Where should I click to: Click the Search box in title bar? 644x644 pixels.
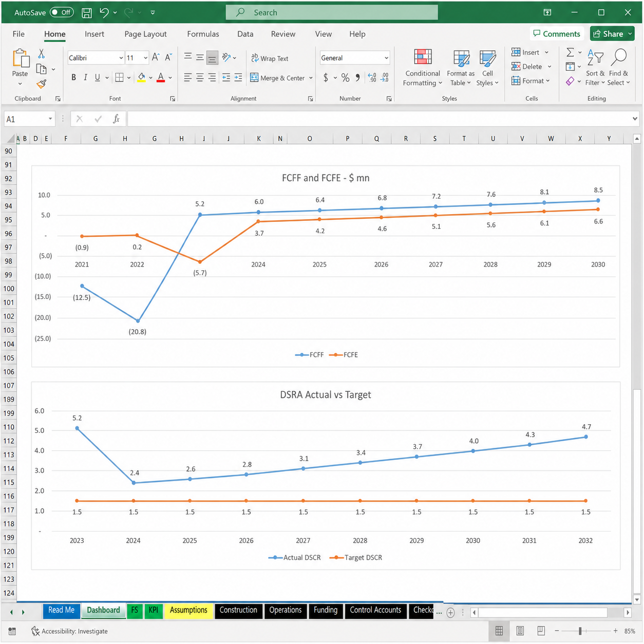point(332,12)
